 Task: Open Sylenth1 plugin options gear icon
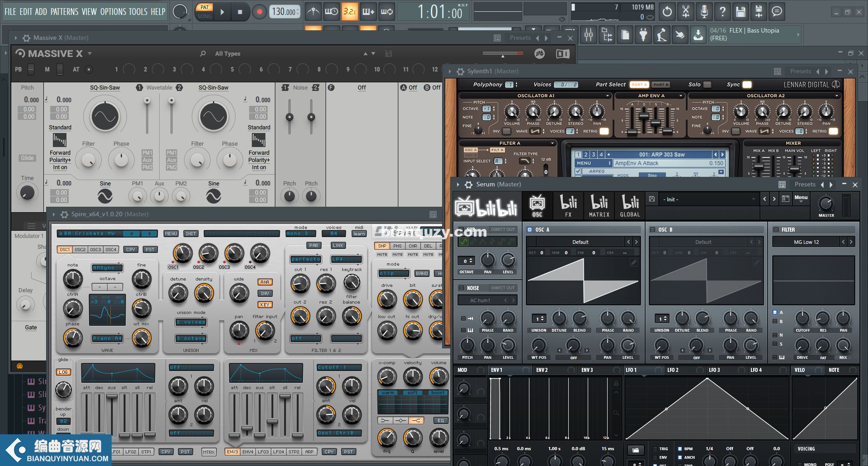click(460, 71)
